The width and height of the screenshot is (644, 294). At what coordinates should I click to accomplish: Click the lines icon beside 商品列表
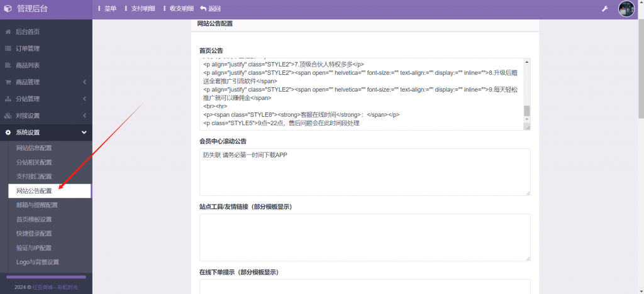8,65
